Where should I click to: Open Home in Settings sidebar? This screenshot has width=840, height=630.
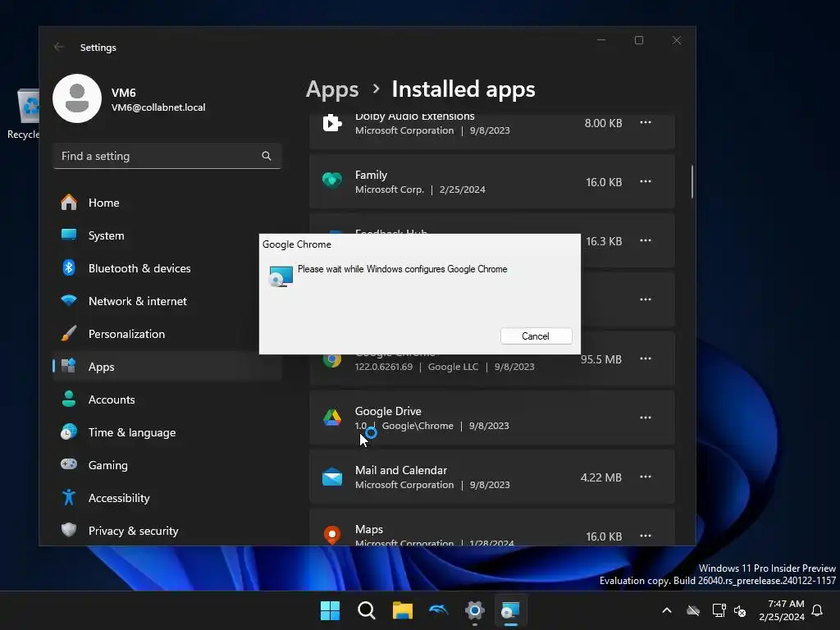click(x=167, y=203)
